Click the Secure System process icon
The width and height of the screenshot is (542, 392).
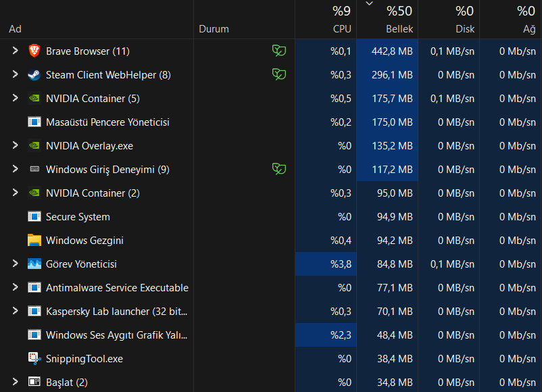click(34, 216)
